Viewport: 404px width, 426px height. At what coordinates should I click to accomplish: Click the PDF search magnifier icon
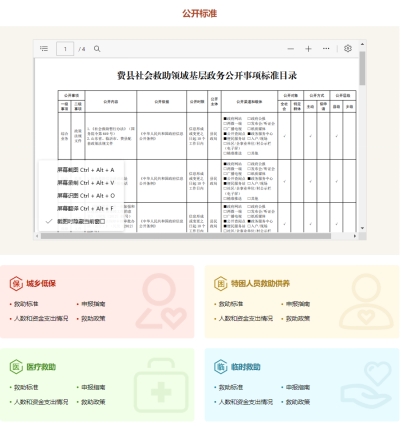tap(97, 49)
